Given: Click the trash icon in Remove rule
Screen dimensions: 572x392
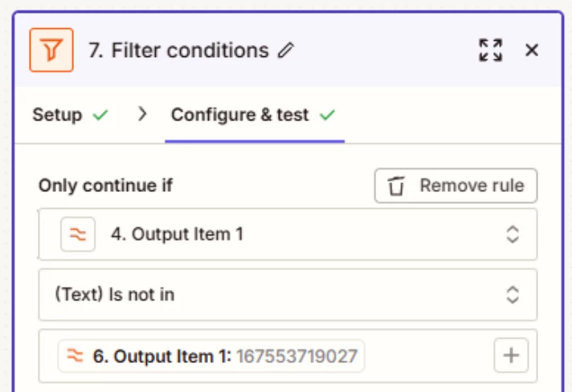Looking at the screenshot, I should (396, 186).
